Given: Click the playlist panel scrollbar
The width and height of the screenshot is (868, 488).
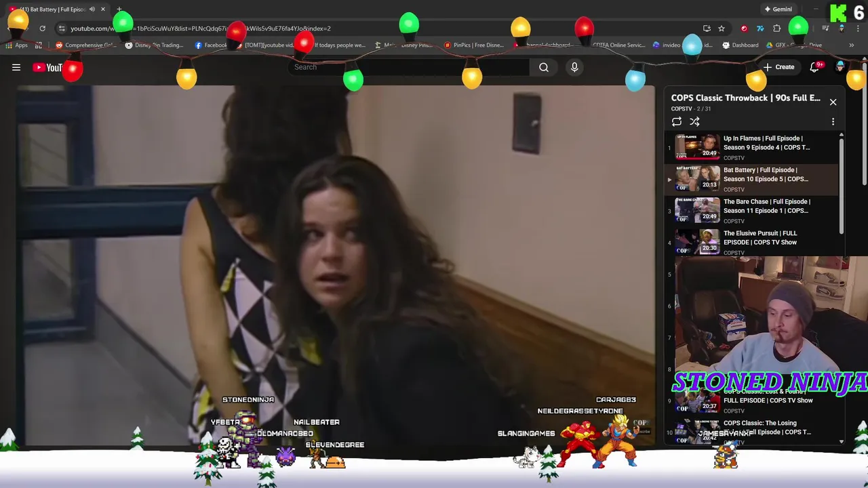Looking at the screenshot, I should (x=842, y=186).
